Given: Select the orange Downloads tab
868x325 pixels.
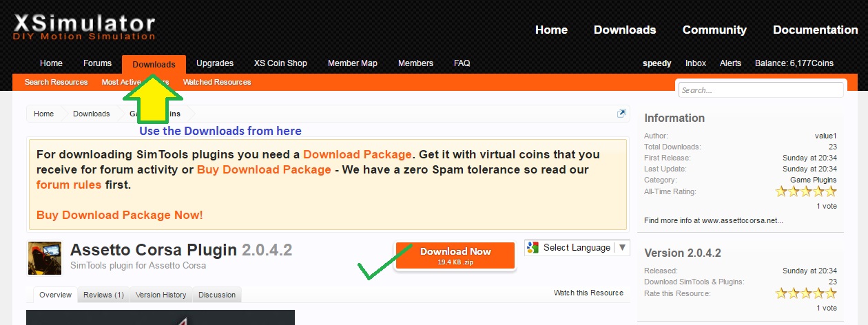Looking at the screenshot, I should (x=154, y=64).
